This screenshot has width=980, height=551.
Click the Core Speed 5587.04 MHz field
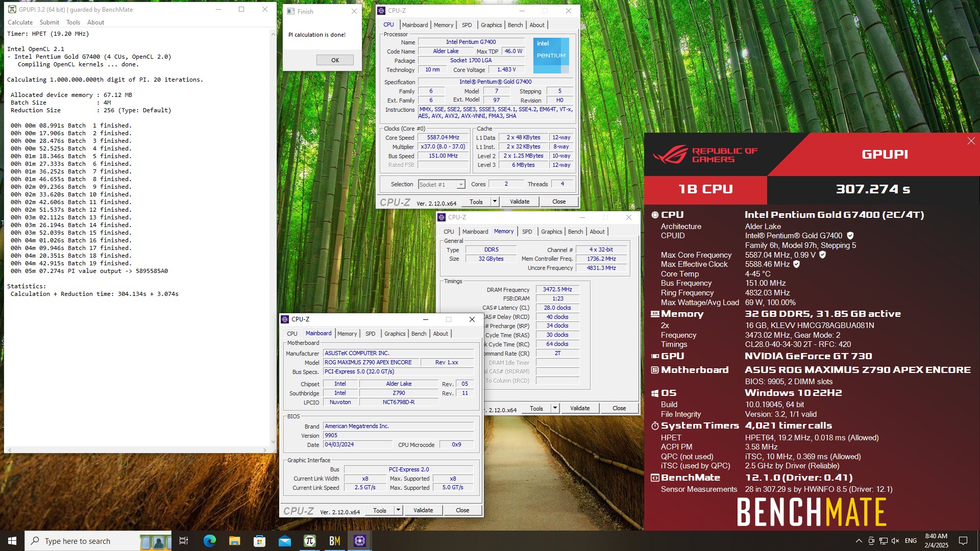[x=443, y=138]
